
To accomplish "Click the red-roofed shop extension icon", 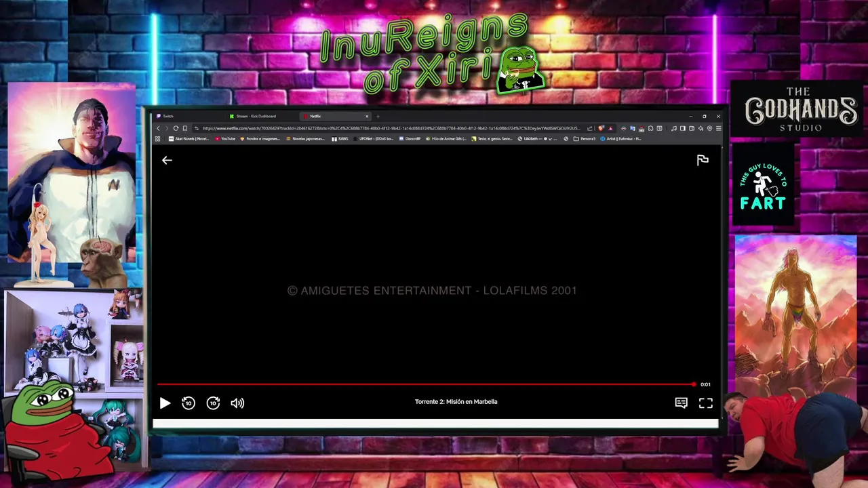I will [x=642, y=128].
